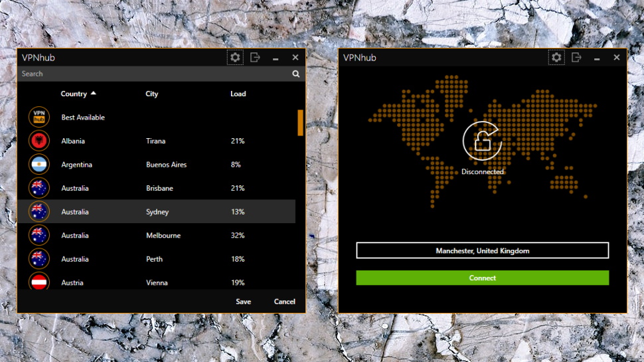Screen dimensions: 644x362
Task: Click the VPNhub Best Available logo icon
Action: 39,117
